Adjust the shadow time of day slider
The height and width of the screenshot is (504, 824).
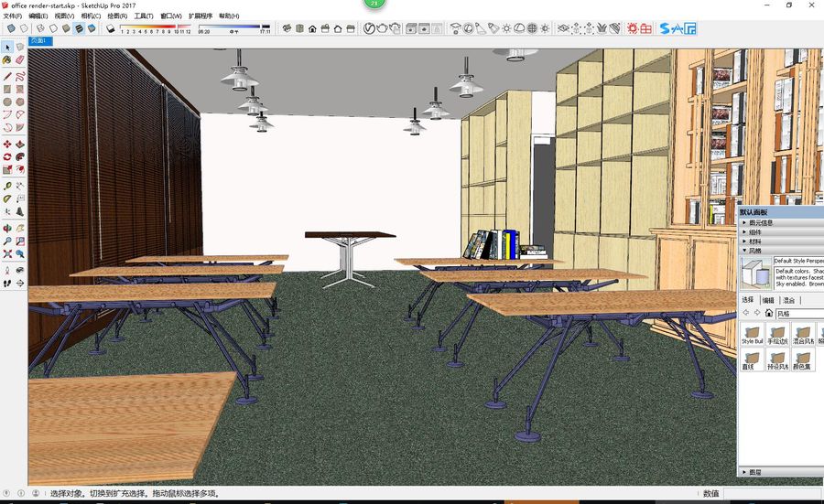pos(233,27)
